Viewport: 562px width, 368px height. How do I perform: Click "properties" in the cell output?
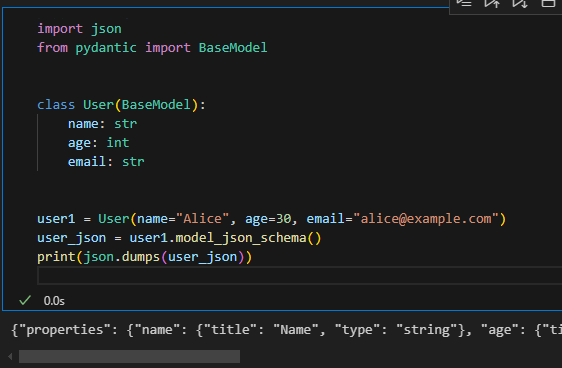pos(65,330)
